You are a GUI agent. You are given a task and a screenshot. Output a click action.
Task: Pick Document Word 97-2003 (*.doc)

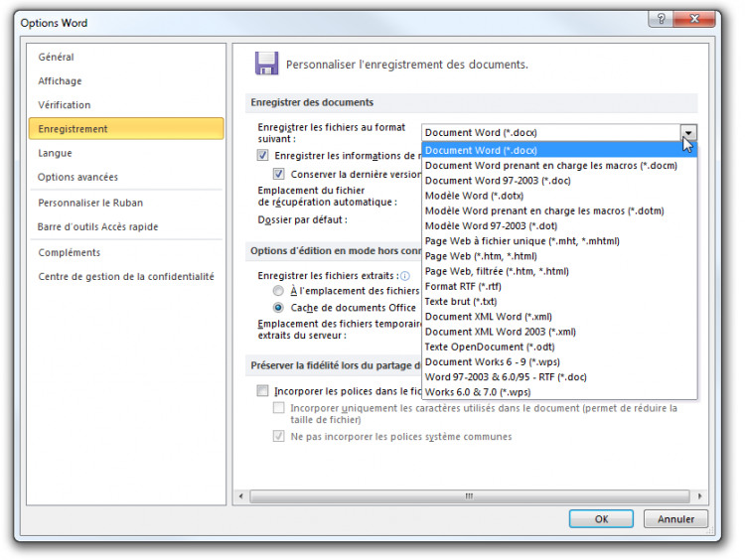pos(559,181)
